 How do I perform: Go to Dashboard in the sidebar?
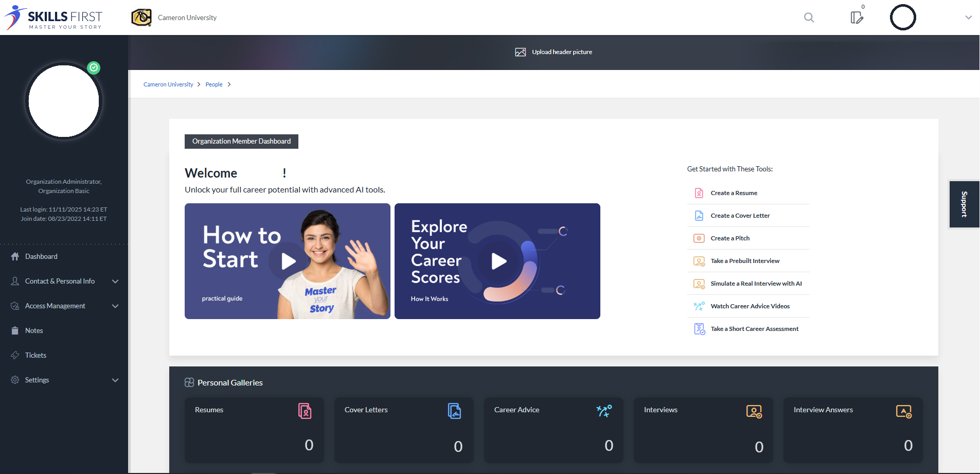(41, 256)
